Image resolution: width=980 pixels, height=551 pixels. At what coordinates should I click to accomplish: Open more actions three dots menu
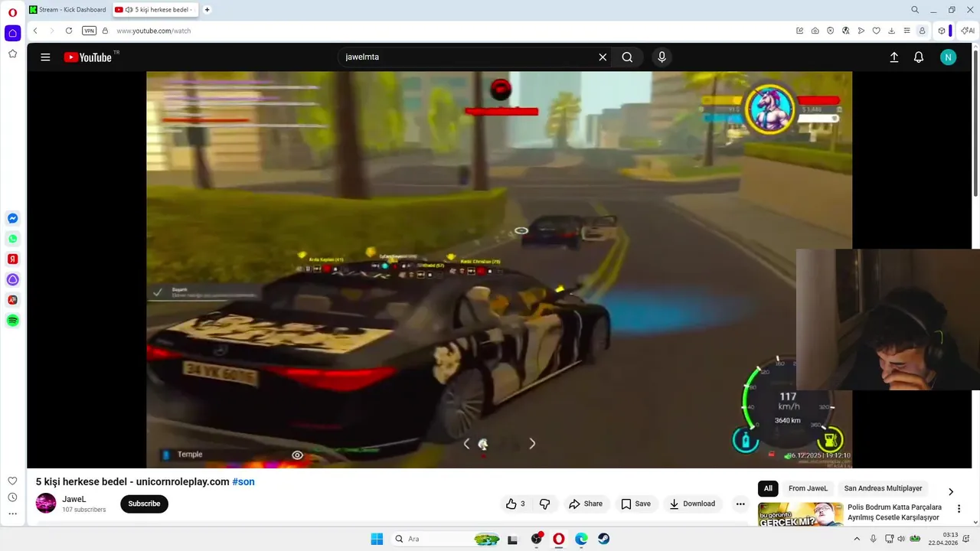click(740, 504)
